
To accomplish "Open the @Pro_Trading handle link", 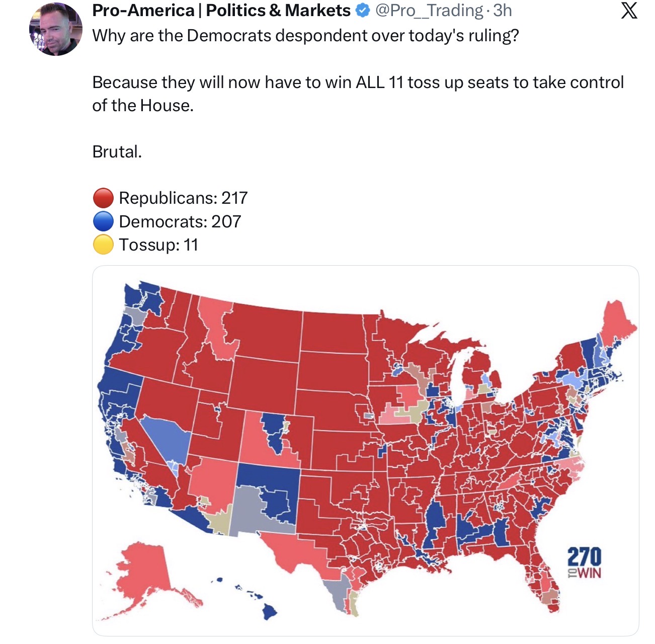I will pos(429,11).
